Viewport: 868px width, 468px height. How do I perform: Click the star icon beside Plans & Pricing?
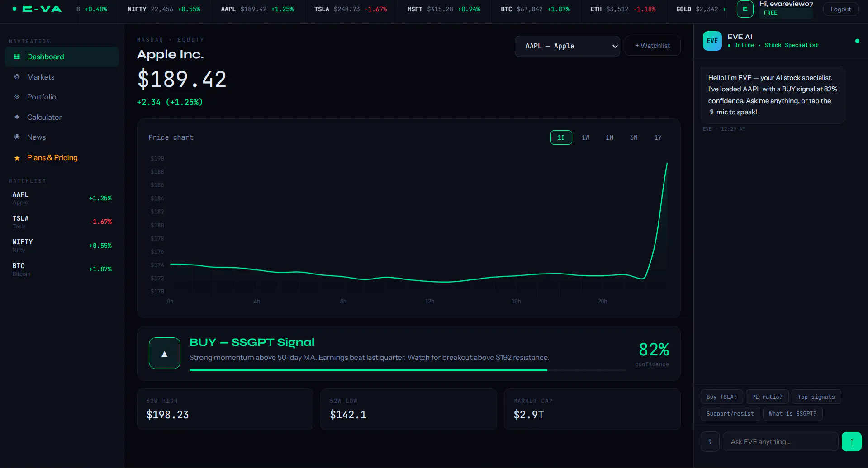17,158
